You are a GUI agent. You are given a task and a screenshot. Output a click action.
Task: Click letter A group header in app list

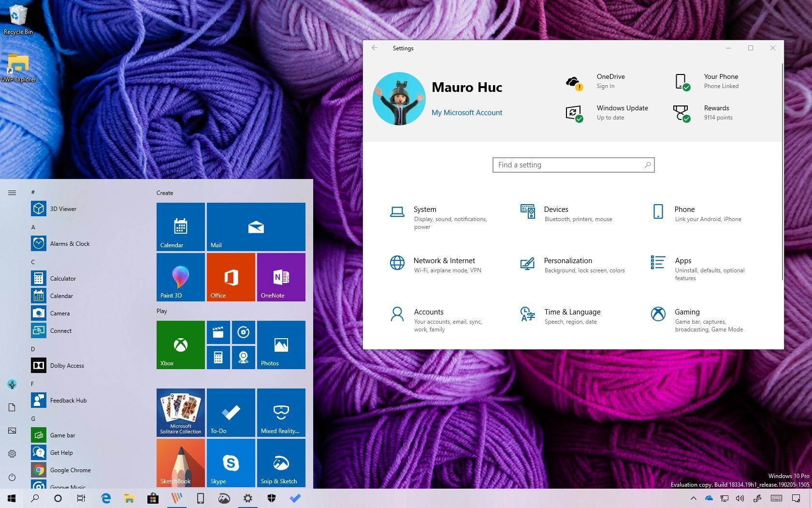click(33, 227)
